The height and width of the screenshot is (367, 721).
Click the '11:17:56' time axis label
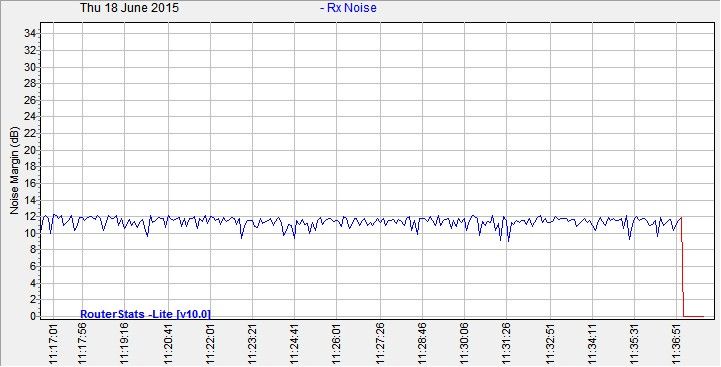click(83, 343)
